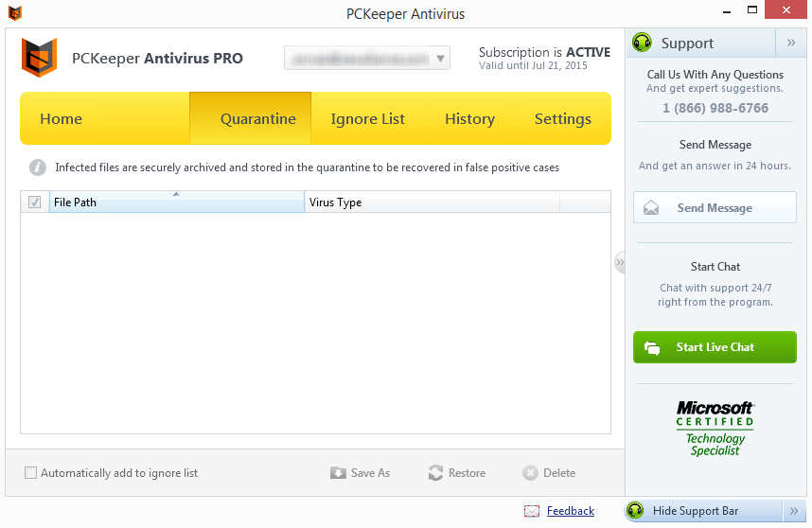Viewport: 812px width, 528px height.
Task: Open the account email dropdown
Action: click(x=366, y=58)
